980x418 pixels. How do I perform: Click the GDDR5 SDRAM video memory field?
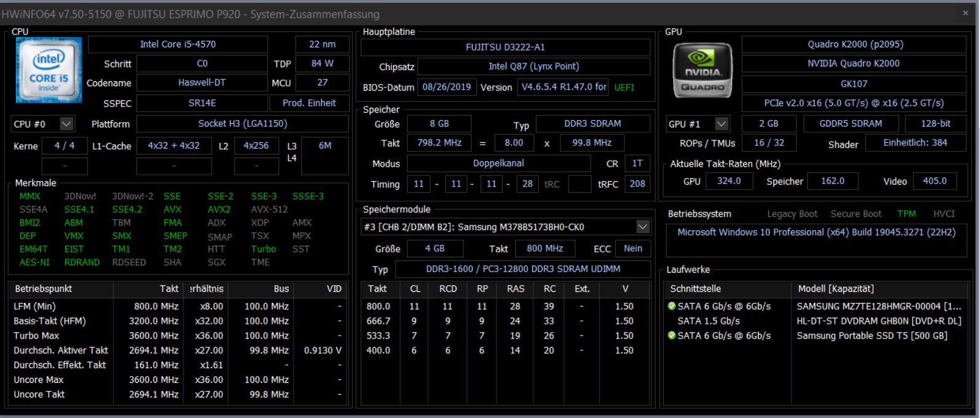[850, 124]
